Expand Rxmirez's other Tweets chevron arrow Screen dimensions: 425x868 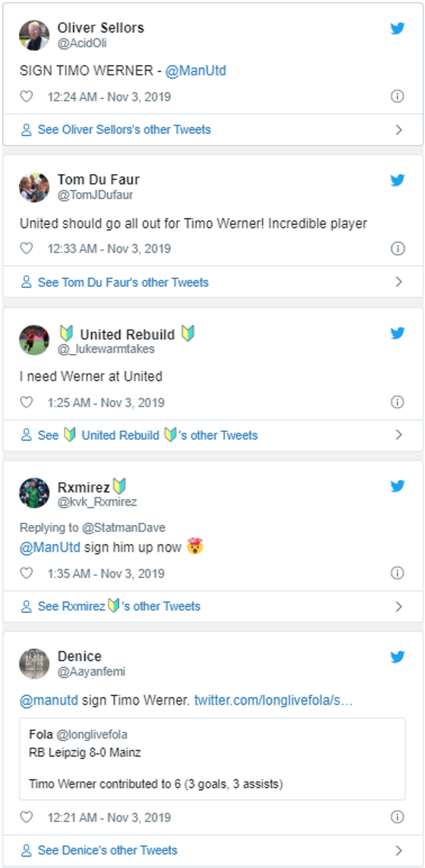point(398,606)
